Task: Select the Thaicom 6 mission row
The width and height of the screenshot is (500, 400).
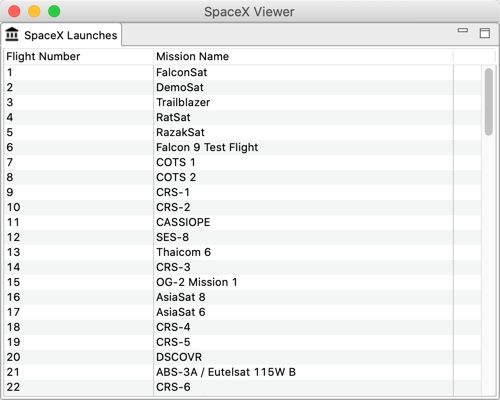Action: coord(243,252)
